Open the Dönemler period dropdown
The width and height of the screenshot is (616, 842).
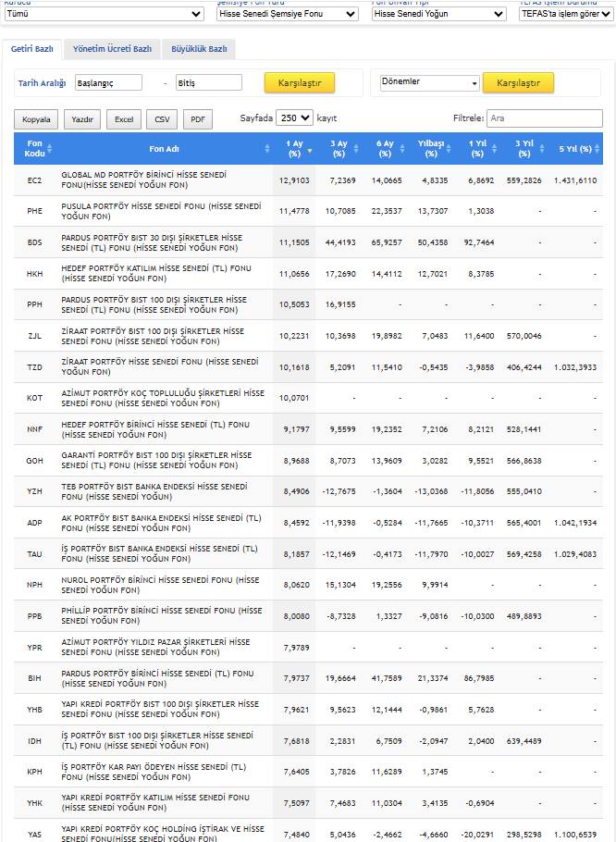[429, 82]
